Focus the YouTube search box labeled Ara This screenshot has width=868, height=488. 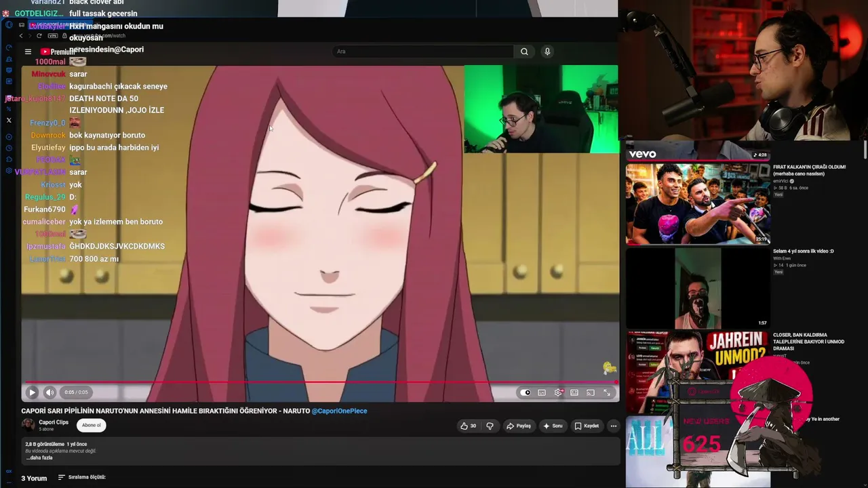tap(423, 52)
